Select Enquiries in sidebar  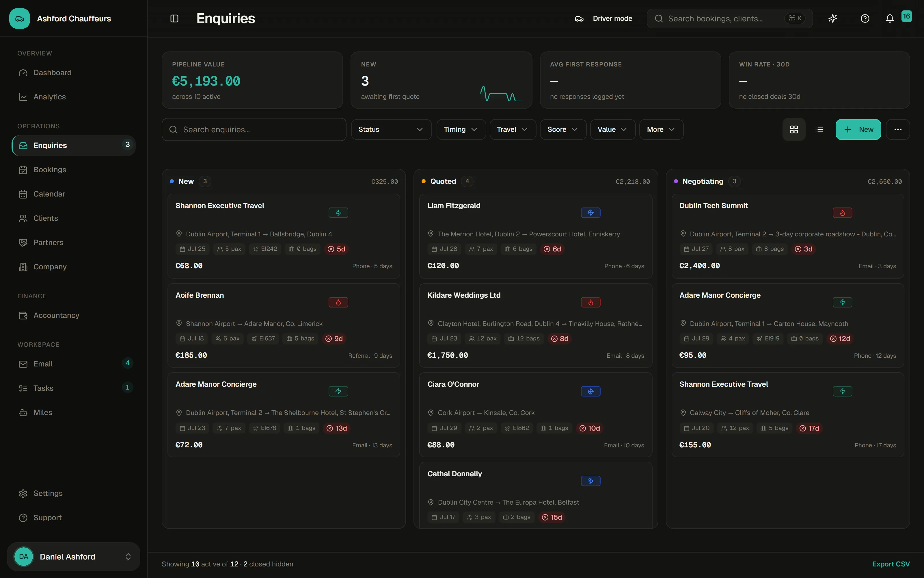click(73, 145)
